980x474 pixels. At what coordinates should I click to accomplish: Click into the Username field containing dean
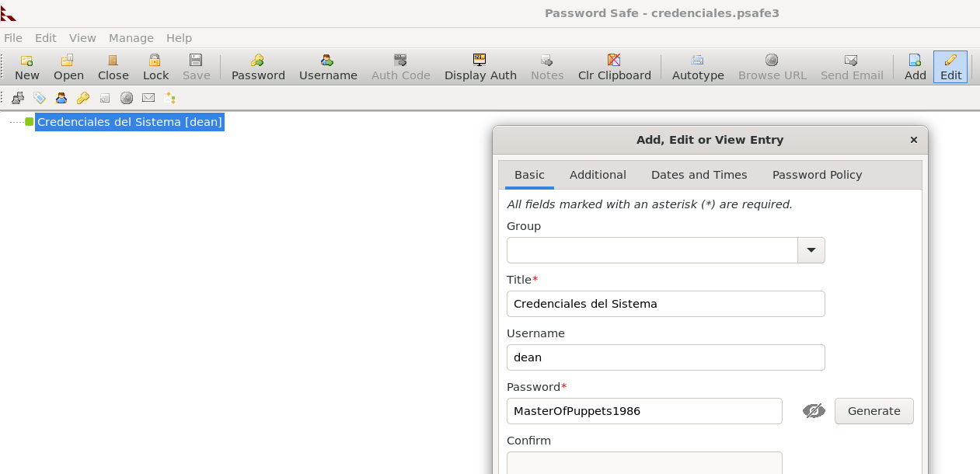click(x=665, y=357)
